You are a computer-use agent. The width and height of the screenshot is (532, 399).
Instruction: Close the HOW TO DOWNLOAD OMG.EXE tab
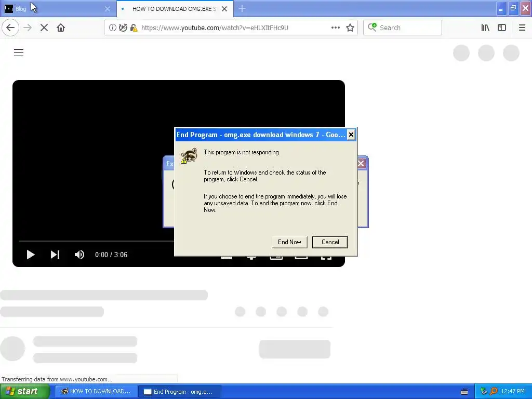click(x=224, y=9)
